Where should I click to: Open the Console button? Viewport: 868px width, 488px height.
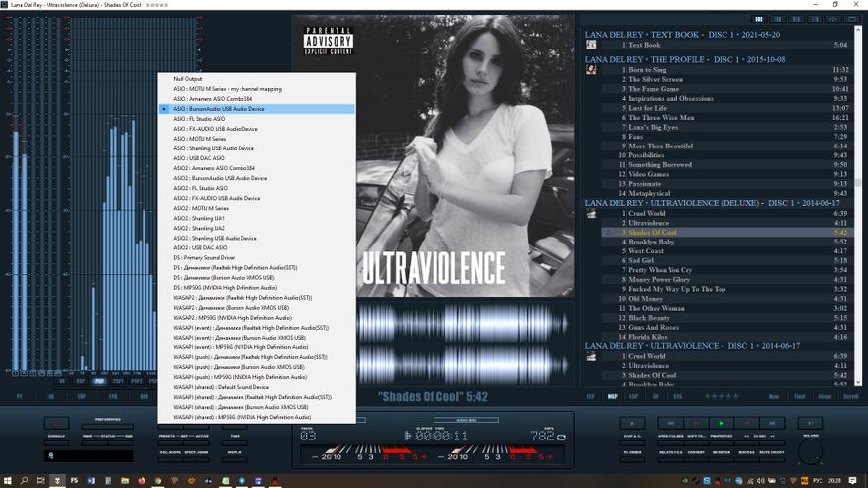[56, 442]
